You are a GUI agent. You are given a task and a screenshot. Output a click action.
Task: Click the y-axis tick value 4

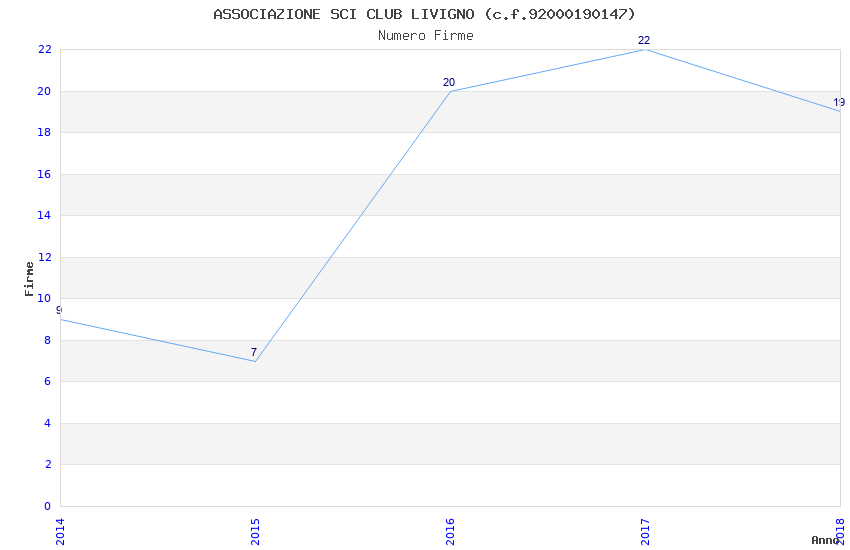tap(48, 423)
